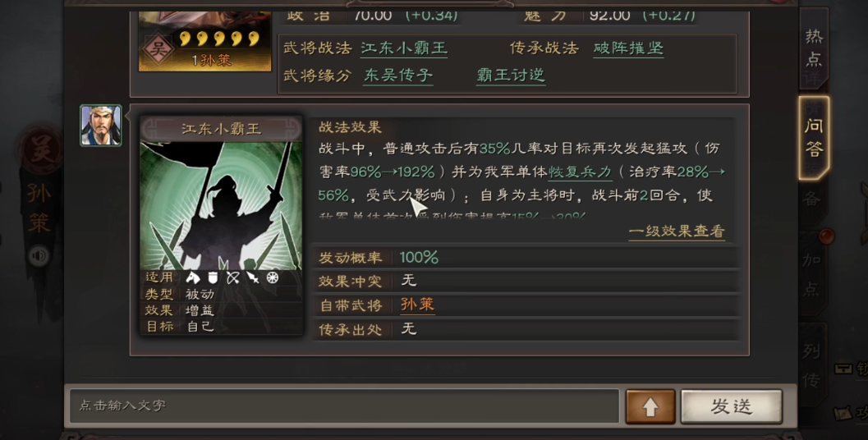
Task: Open the 东吴传子 bond link
Action: click(398, 76)
